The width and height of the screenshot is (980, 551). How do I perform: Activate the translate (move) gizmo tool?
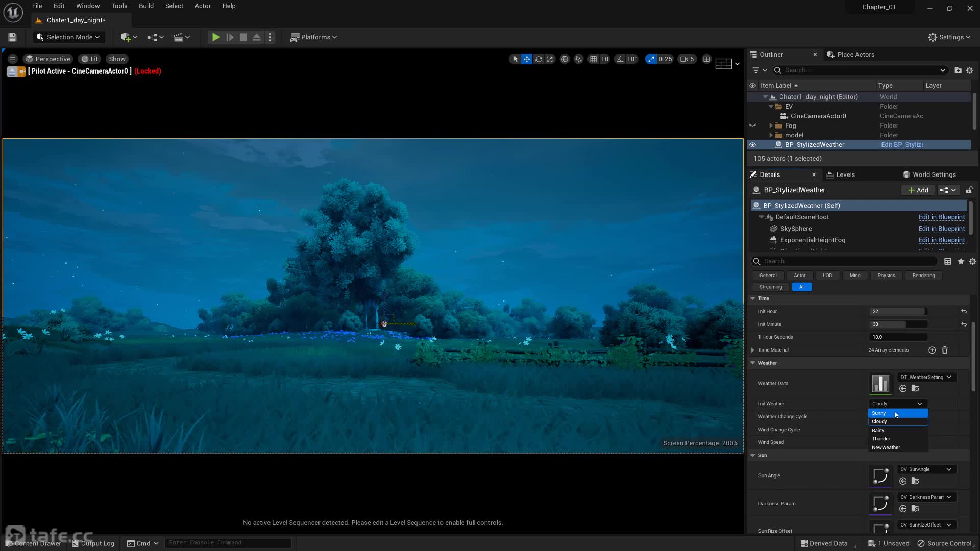tap(527, 59)
